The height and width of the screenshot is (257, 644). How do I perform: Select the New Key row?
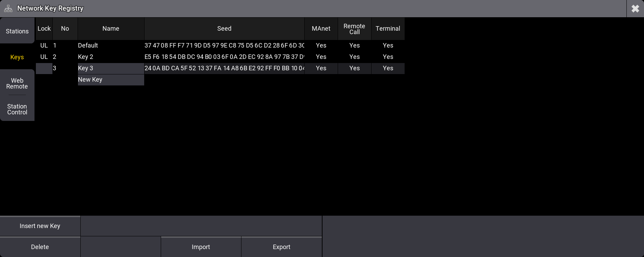pos(110,80)
